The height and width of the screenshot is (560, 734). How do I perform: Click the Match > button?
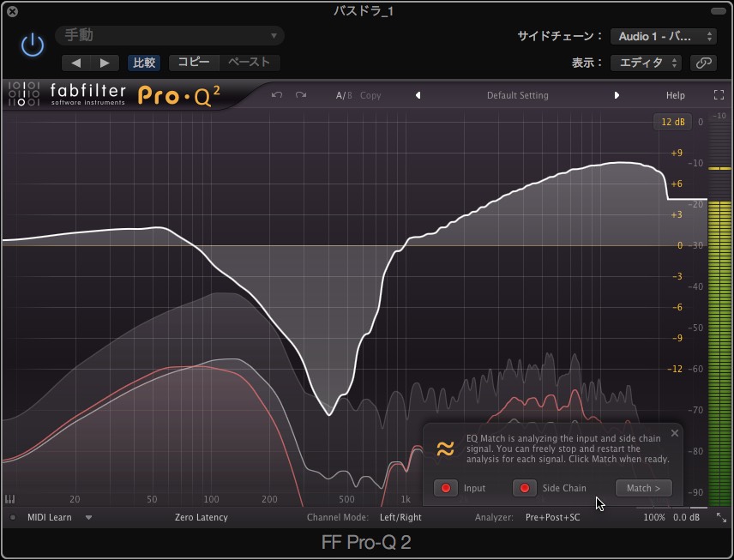pyautogui.click(x=643, y=488)
